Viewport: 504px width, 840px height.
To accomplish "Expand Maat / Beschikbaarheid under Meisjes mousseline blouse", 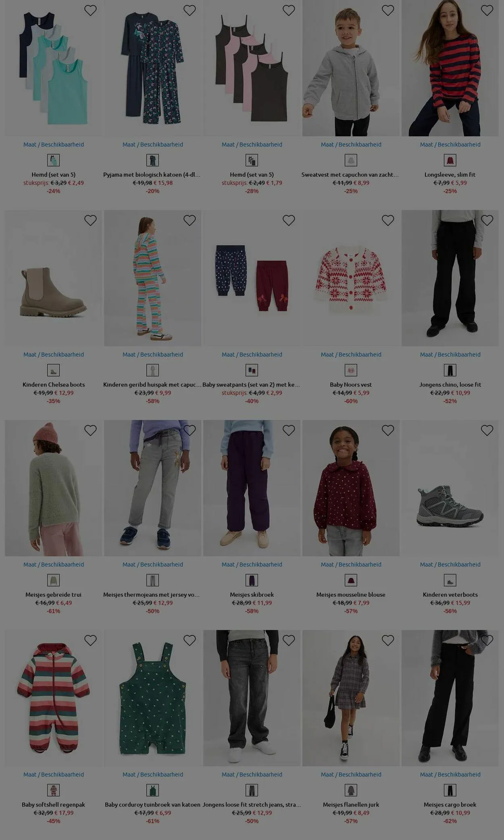I will click(x=351, y=564).
